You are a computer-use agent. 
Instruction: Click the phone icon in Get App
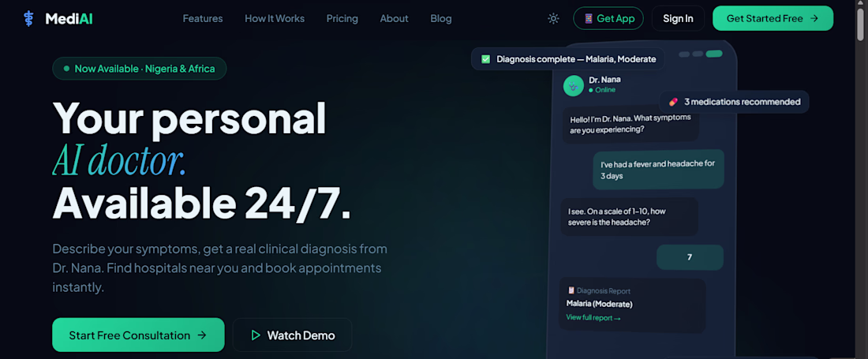(x=589, y=18)
